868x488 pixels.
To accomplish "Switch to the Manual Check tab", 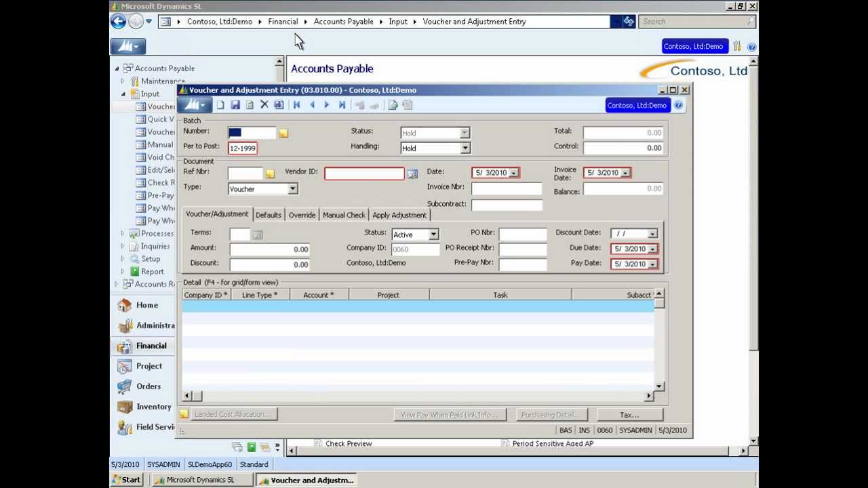I will [x=344, y=216].
